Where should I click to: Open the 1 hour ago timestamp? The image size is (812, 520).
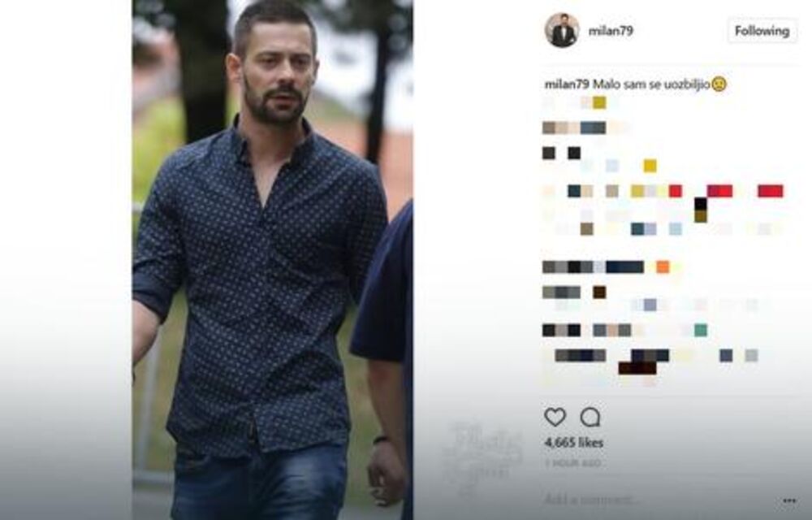pos(572,463)
